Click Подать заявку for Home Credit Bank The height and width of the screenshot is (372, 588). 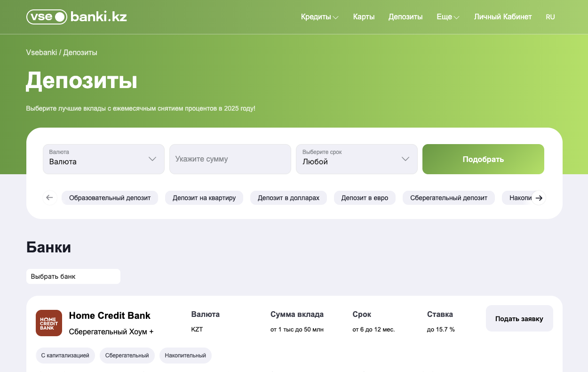point(519,319)
